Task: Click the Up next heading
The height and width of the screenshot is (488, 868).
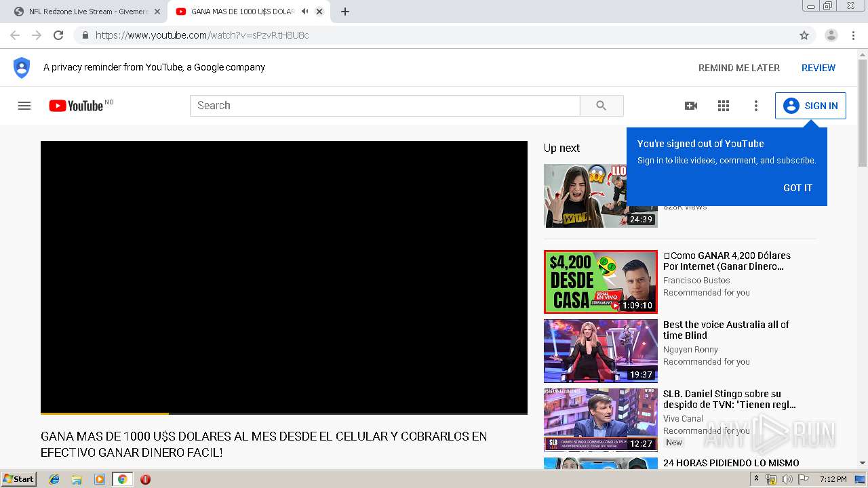Action: click(561, 148)
